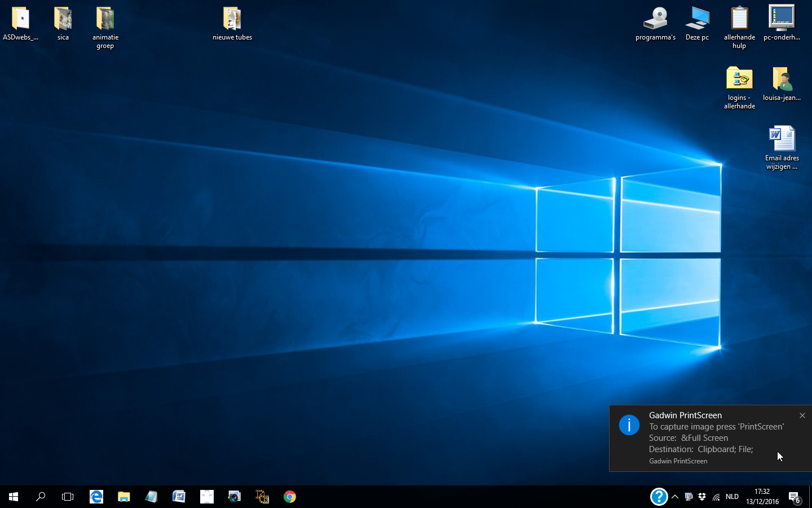Open the Wi-Fi network tray icon
This screenshot has height=508, width=812.
(716, 497)
